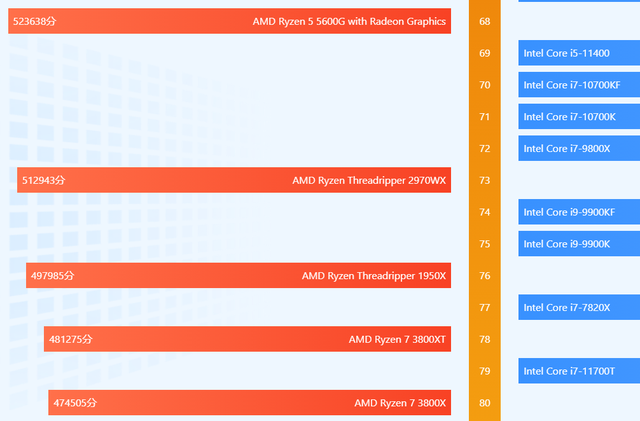Click rank number 80
The height and width of the screenshot is (421, 640).
coord(484,403)
